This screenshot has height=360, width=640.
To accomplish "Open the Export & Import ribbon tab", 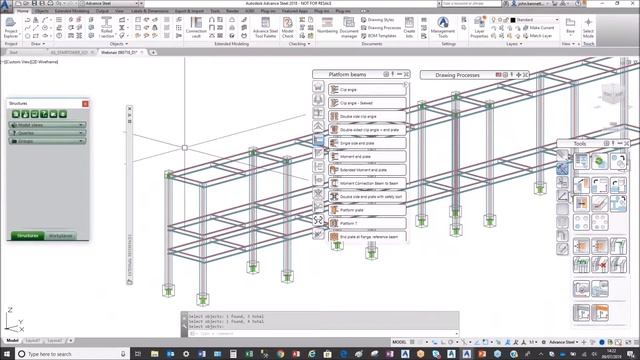I will coord(189,11).
